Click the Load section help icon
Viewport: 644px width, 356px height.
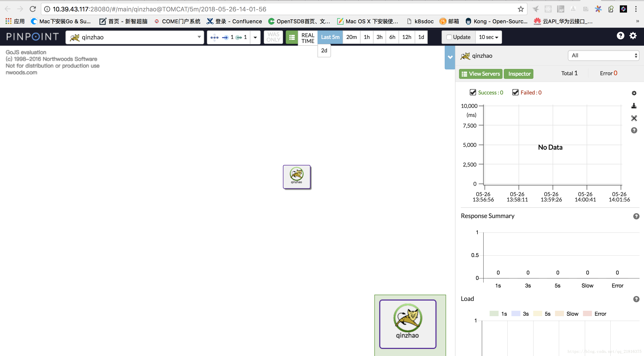pyautogui.click(x=635, y=298)
